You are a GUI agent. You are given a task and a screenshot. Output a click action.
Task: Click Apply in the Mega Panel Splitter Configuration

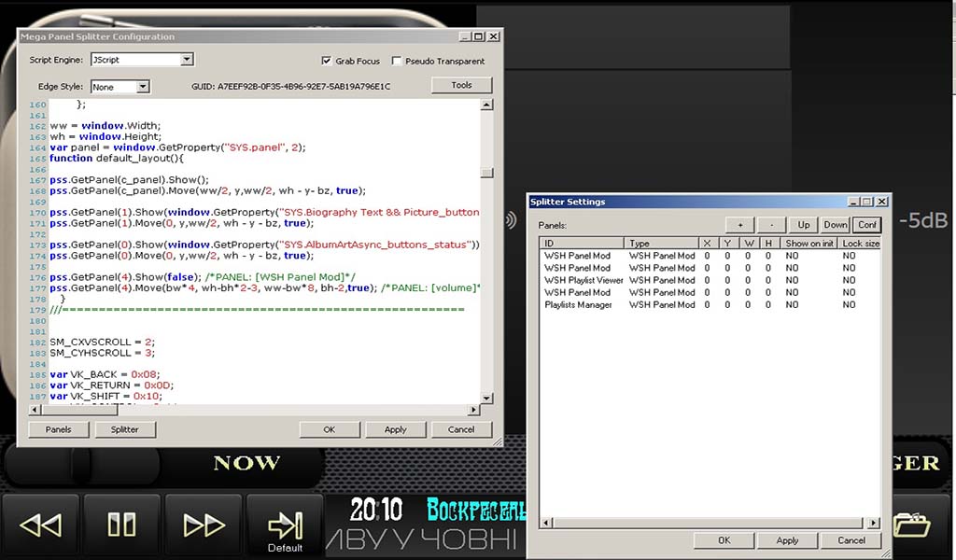tap(395, 429)
